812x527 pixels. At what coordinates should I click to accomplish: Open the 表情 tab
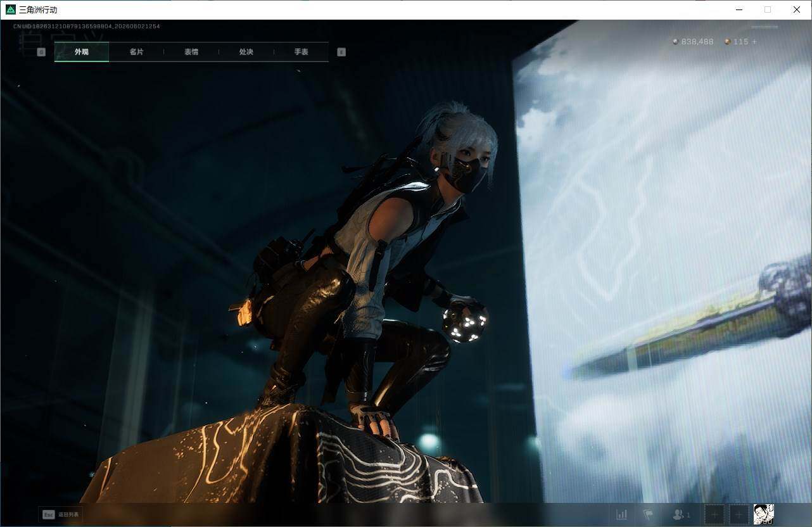(x=191, y=52)
